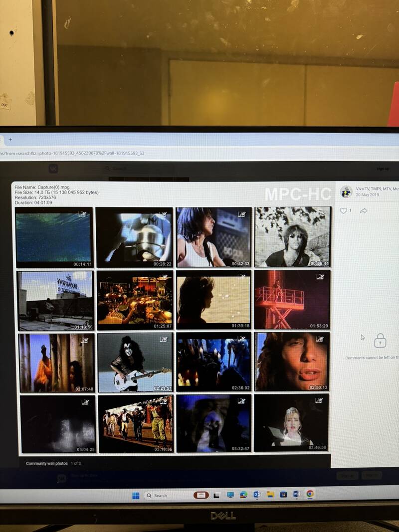The height and width of the screenshot is (532, 399).
Task: Open Task View from the taskbar
Action: 216,496
